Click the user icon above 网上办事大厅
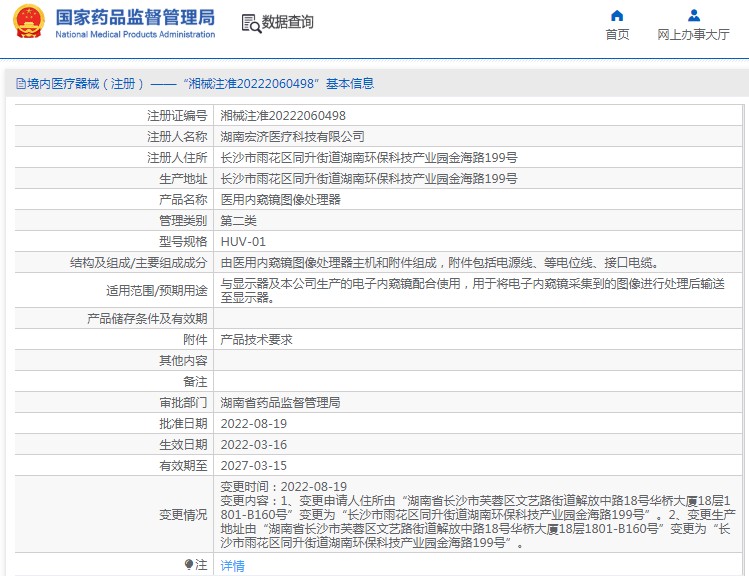 [x=694, y=16]
